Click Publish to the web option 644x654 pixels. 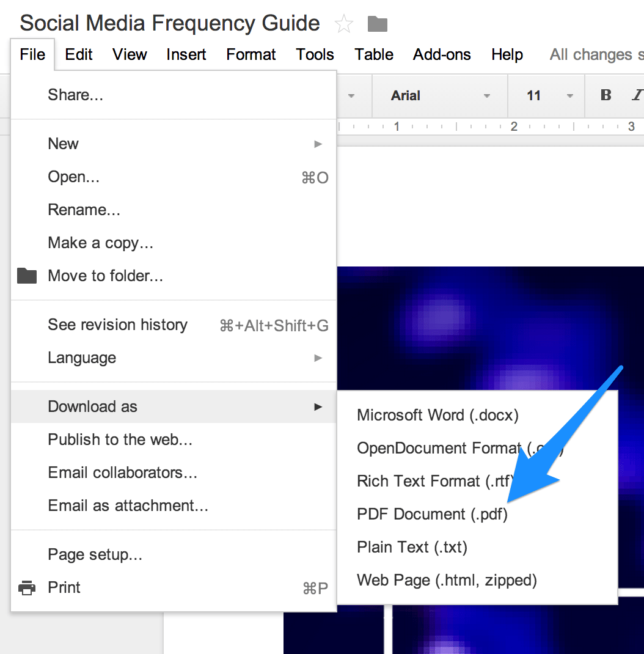tap(120, 439)
